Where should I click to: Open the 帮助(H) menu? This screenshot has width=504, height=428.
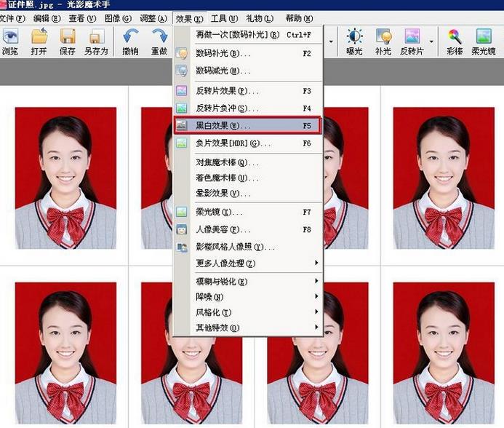(299, 19)
